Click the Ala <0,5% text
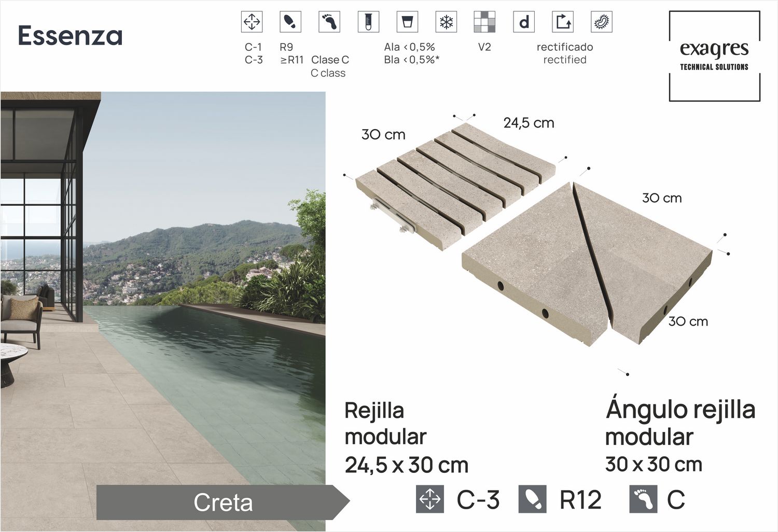 pyautogui.click(x=410, y=47)
